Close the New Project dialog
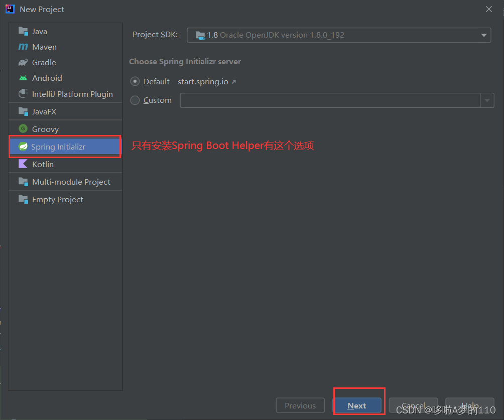Image resolution: width=504 pixels, height=420 pixels. click(x=489, y=9)
